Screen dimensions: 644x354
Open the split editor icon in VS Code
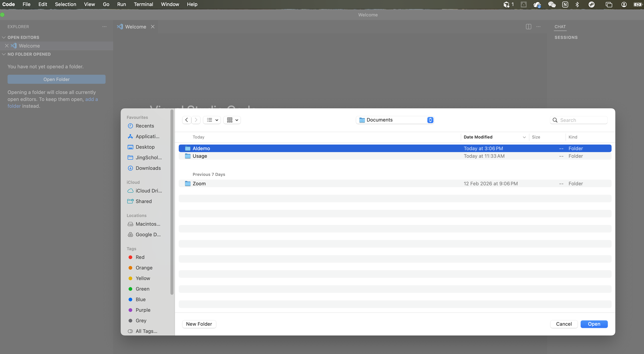(528, 27)
